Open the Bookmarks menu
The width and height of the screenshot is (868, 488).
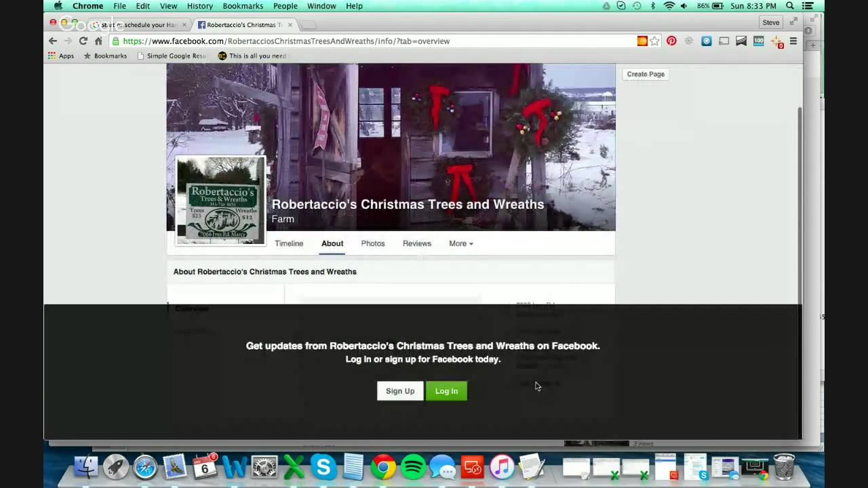pyautogui.click(x=243, y=5)
